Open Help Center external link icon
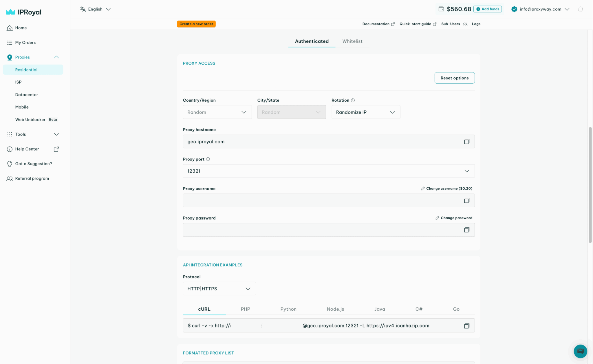The image size is (593, 364). (56, 149)
